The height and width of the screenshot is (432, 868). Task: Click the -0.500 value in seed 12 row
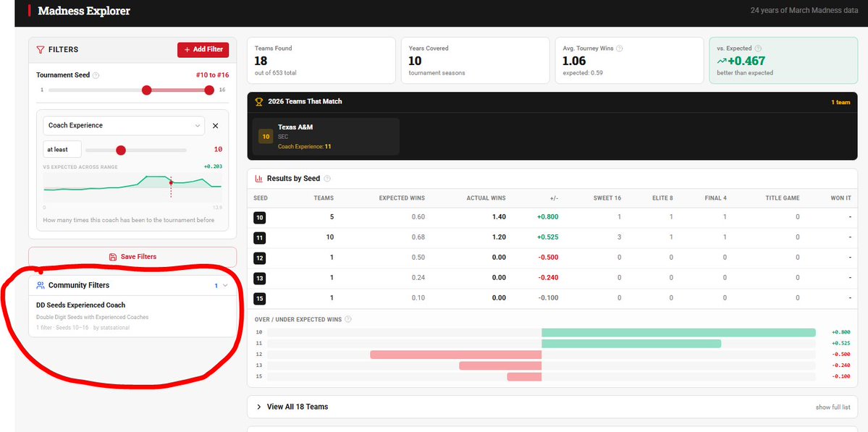(x=548, y=258)
